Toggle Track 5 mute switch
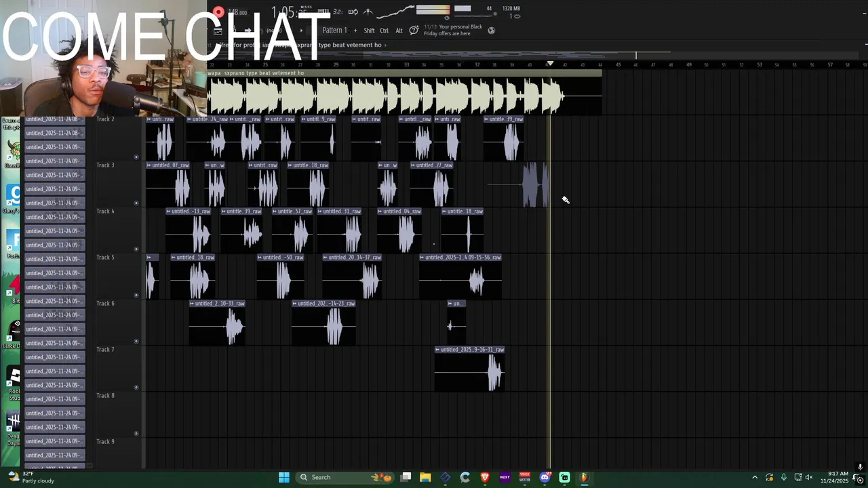 point(136,296)
